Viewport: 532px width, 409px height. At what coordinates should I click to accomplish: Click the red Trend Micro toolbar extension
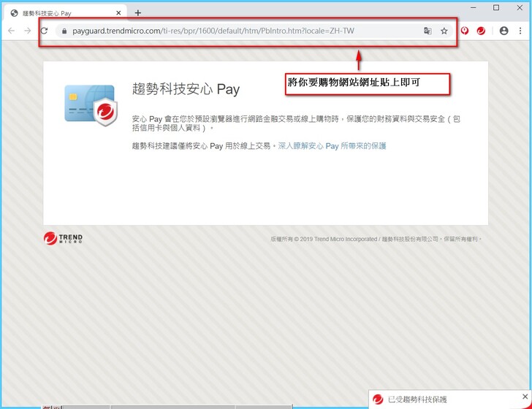pos(481,31)
